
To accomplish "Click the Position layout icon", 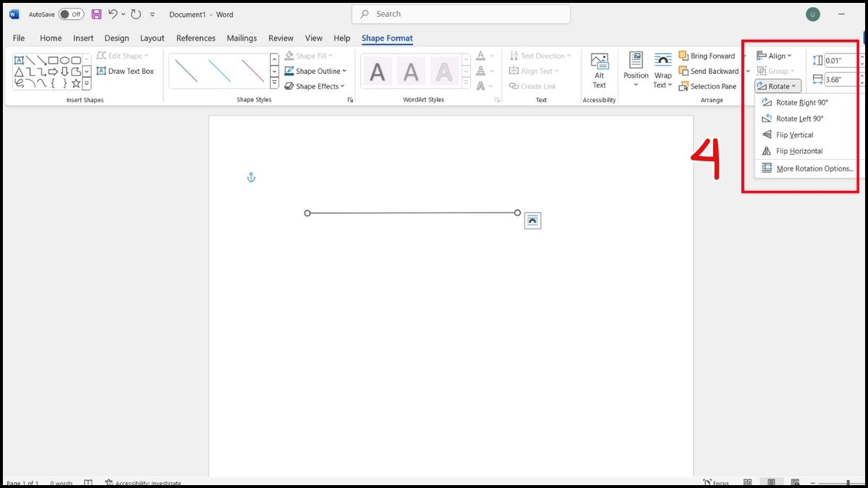I will coord(636,70).
